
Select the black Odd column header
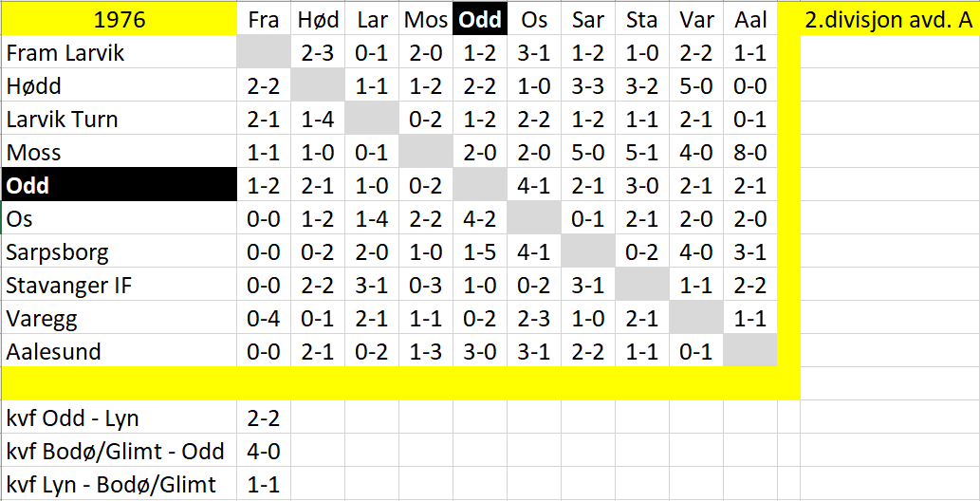click(480, 19)
